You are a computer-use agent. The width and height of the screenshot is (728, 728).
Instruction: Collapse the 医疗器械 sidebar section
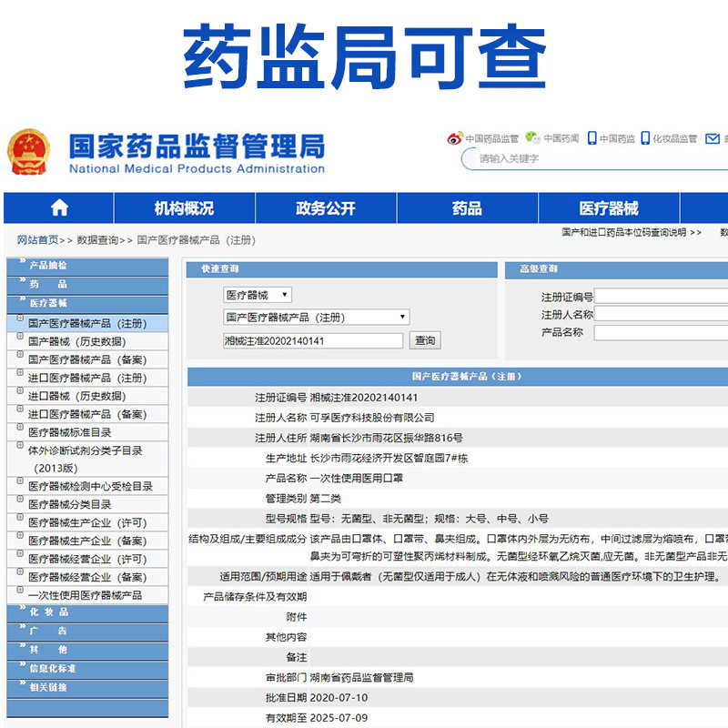coord(87,303)
